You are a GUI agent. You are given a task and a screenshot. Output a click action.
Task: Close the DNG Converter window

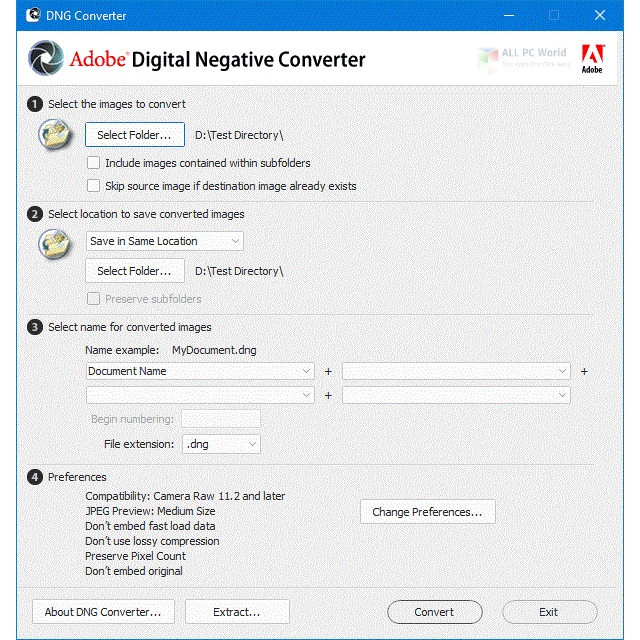tap(600, 15)
